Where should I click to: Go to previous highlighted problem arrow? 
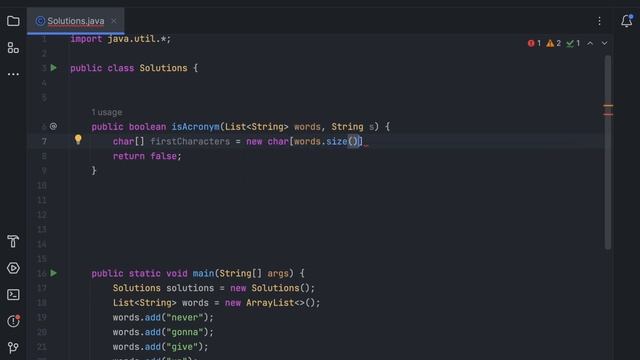(590, 43)
